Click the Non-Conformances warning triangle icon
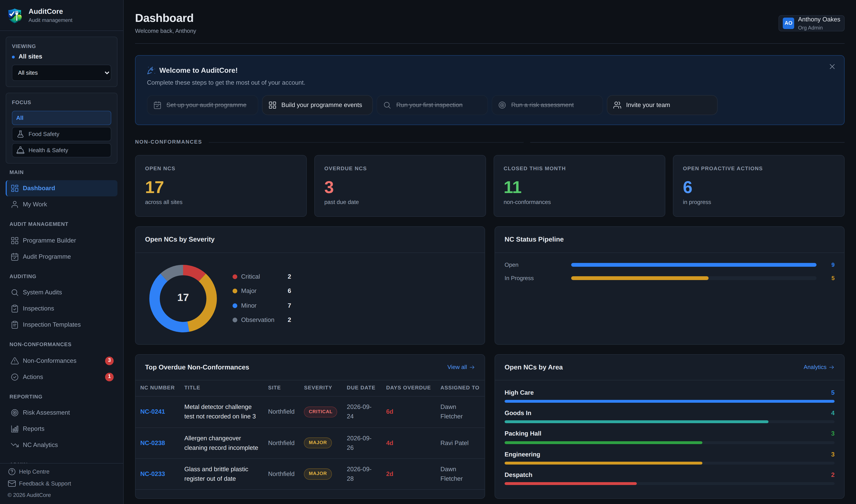Image resolution: width=856 pixels, height=504 pixels. click(x=15, y=361)
